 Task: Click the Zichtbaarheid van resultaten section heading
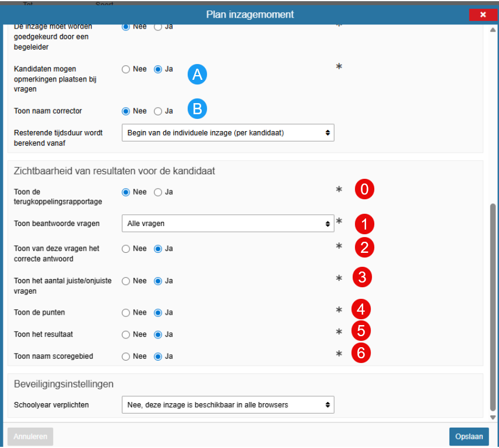[114, 171]
